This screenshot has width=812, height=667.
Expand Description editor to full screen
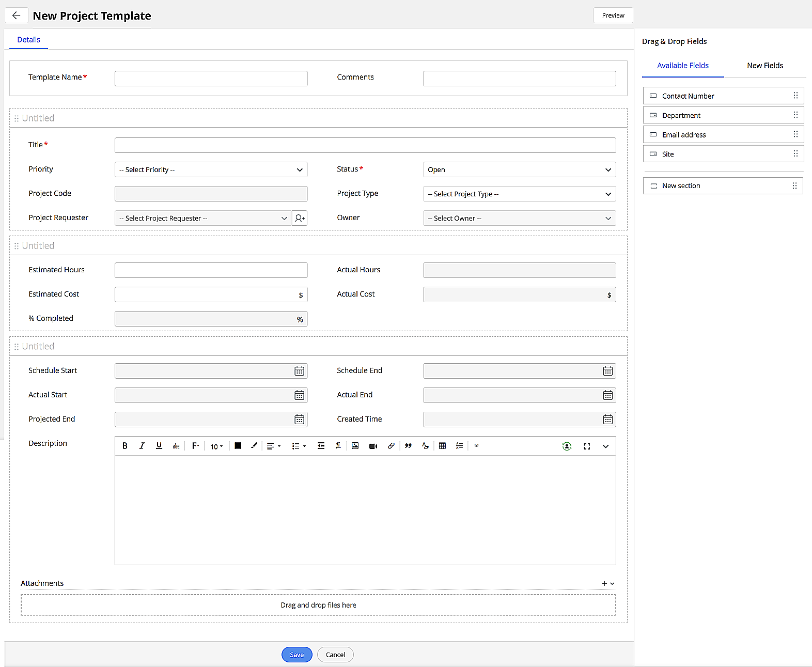[x=587, y=446]
